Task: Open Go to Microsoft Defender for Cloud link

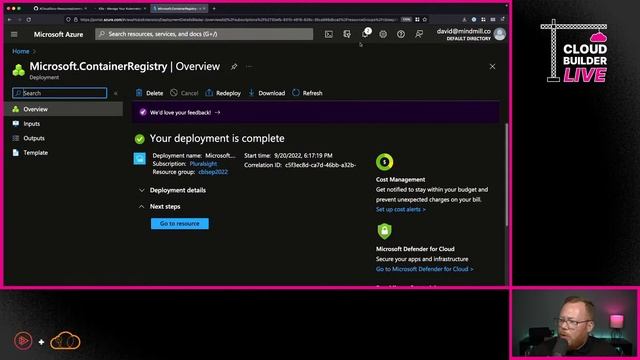Action: tap(424, 269)
